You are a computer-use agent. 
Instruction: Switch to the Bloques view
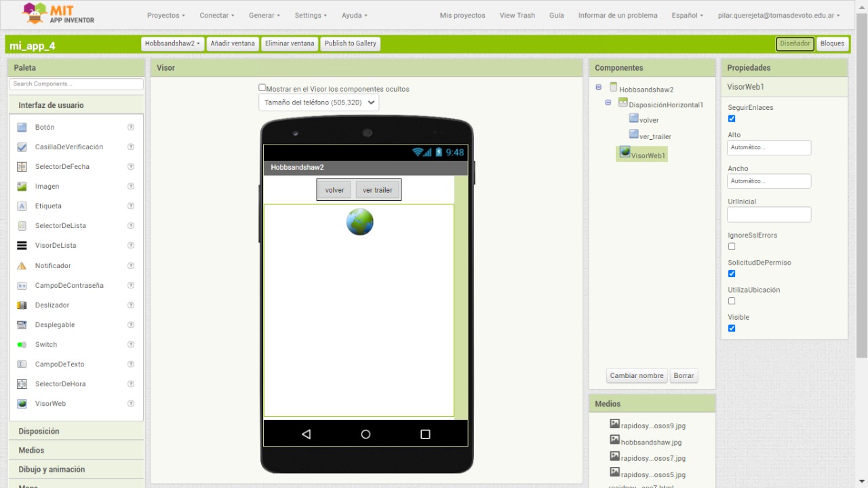click(833, 43)
